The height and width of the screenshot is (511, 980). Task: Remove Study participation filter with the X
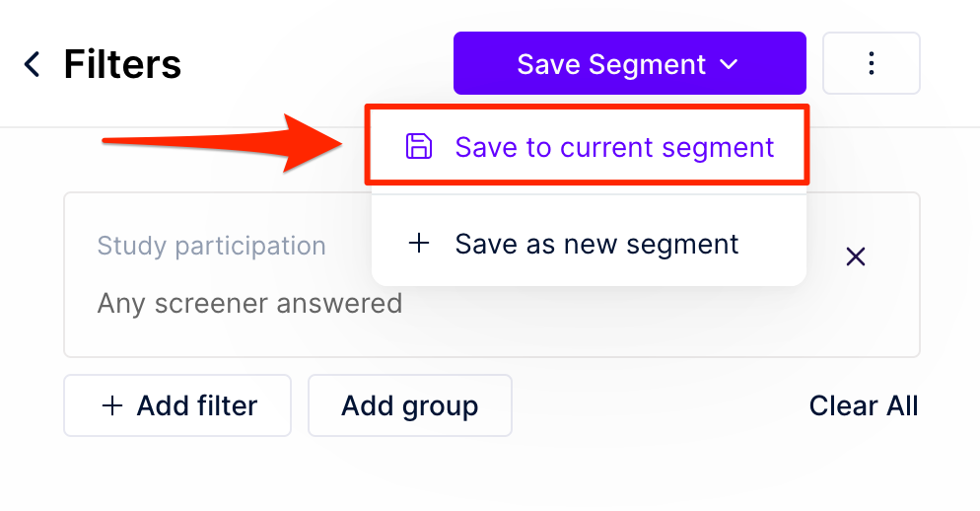coord(856,256)
